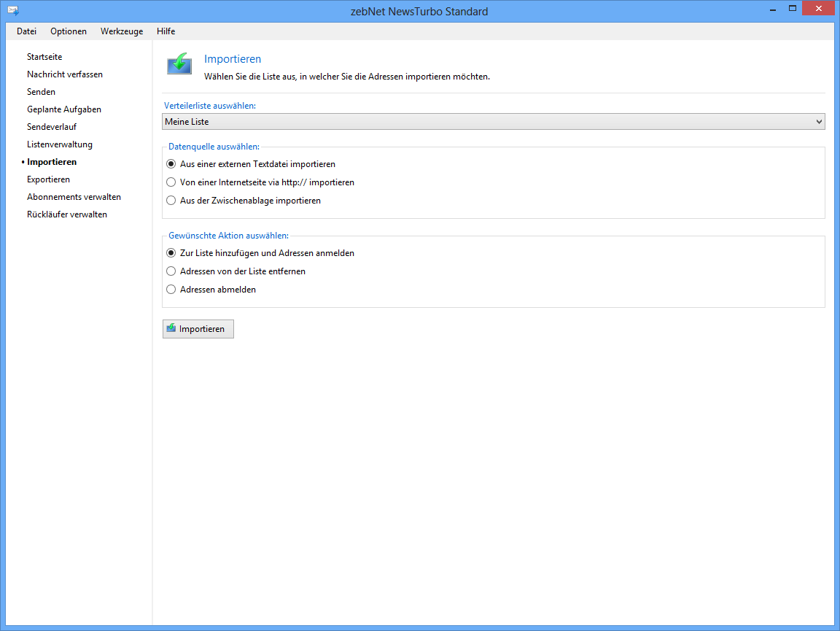The height and width of the screenshot is (631, 840).
Task: Click the 'Datenquelle auswählen:' group label
Action: [214, 147]
